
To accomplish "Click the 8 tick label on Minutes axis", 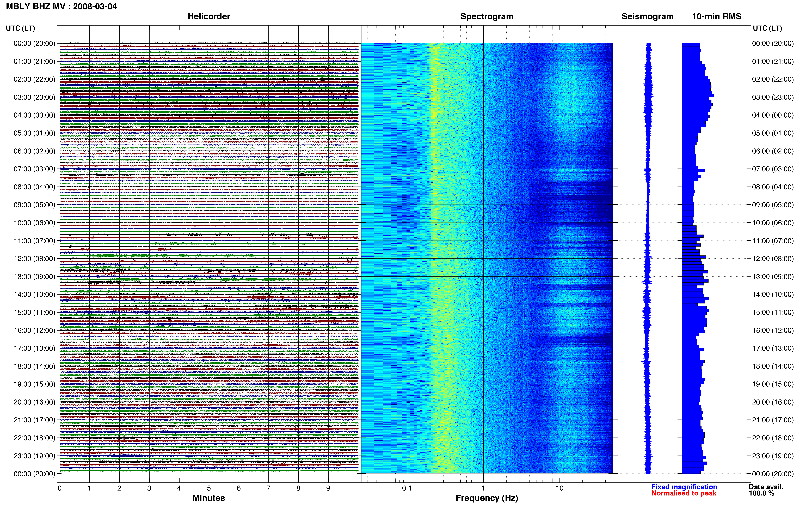I will [298, 488].
